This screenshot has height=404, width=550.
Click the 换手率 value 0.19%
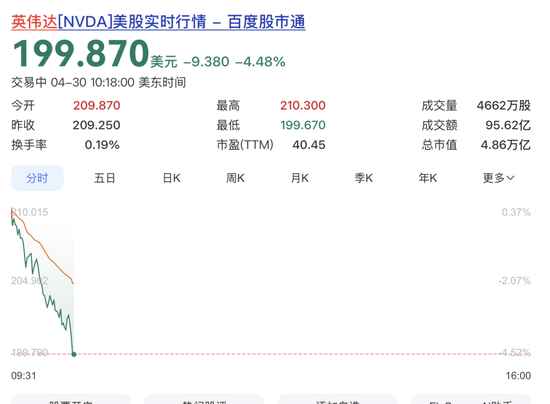click(x=102, y=144)
